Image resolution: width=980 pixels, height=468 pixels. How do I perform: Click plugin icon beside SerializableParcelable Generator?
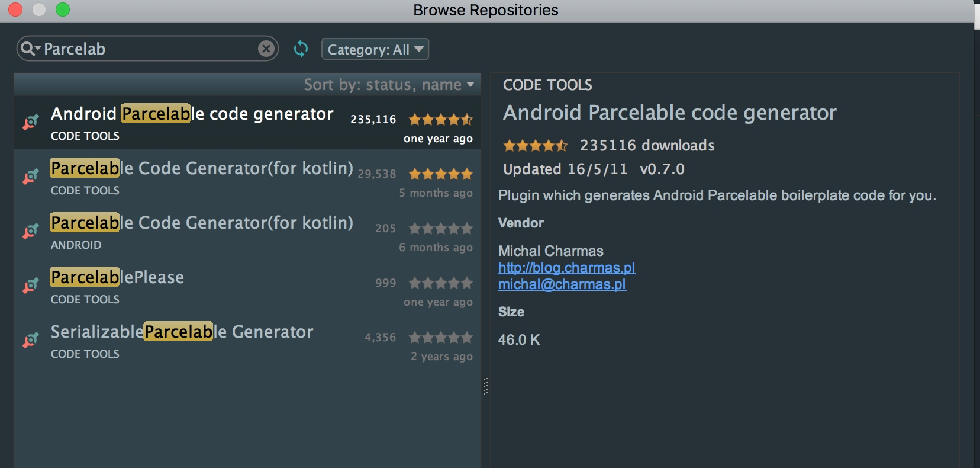click(31, 340)
